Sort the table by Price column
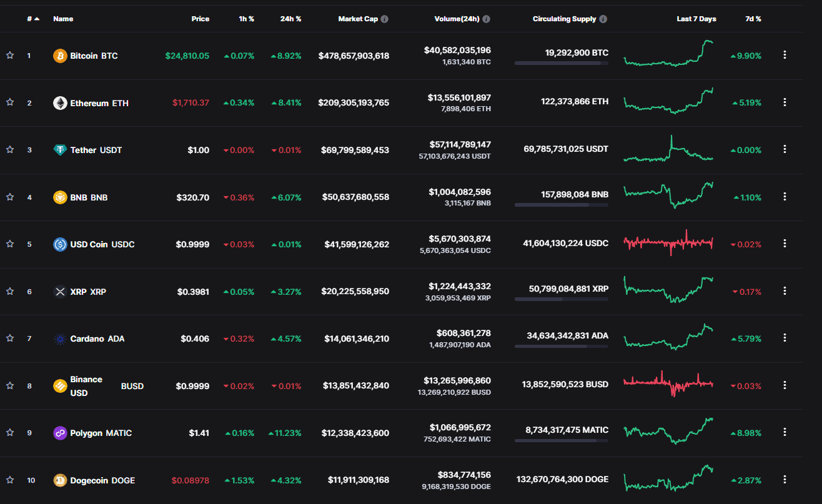 200,19
